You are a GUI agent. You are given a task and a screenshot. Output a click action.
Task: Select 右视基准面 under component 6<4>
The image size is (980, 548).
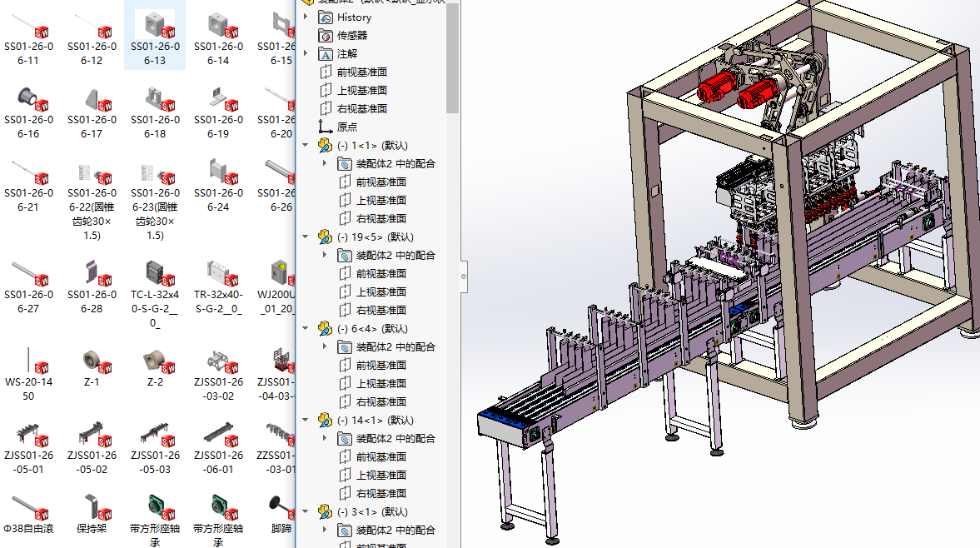(x=381, y=401)
